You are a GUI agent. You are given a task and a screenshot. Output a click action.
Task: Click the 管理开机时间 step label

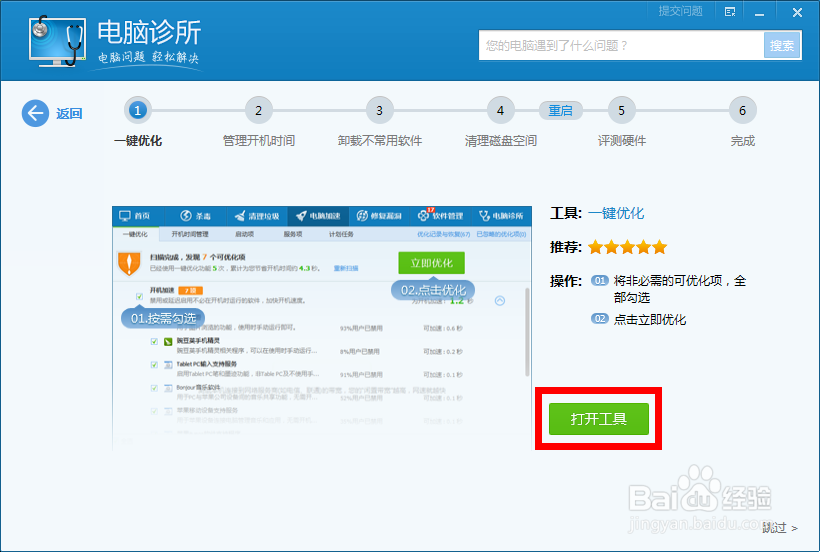[259, 141]
